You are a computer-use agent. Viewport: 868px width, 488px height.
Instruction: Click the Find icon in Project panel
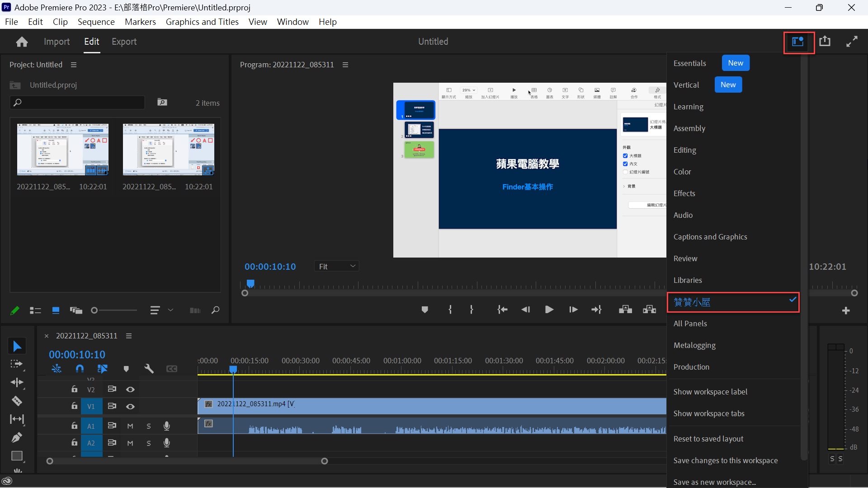pyautogui.click(x=216, y=310)
